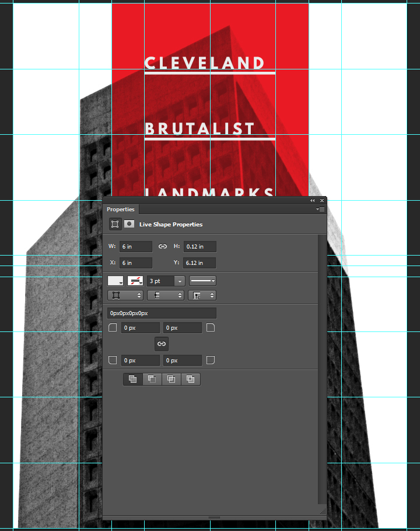The width and height of the screenshot is (420, 531).
Task: Click the bottom-left corner radius icon
Action: 113,360
